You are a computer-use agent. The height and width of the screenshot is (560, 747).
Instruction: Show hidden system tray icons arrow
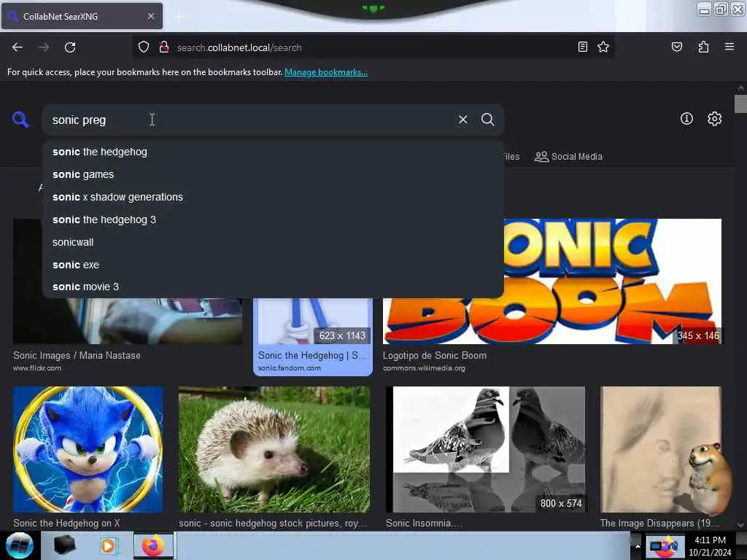(638, 545)
